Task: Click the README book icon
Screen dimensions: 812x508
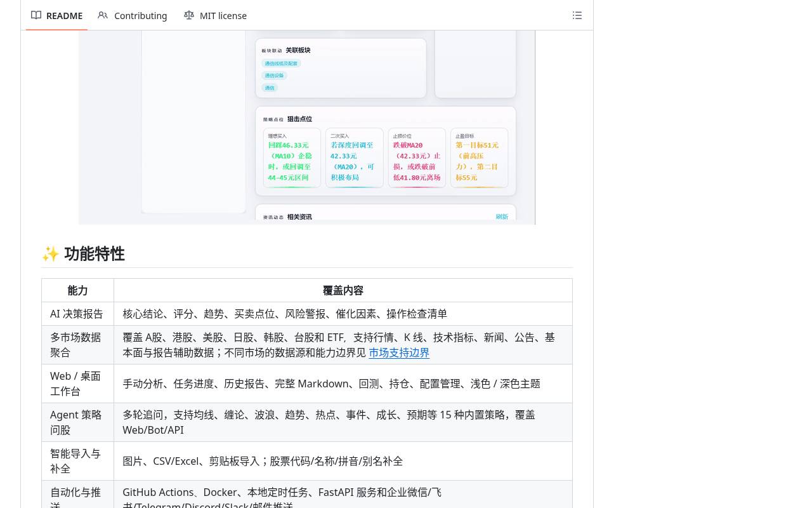Action: pyautogui.click(x=36, y=15)
